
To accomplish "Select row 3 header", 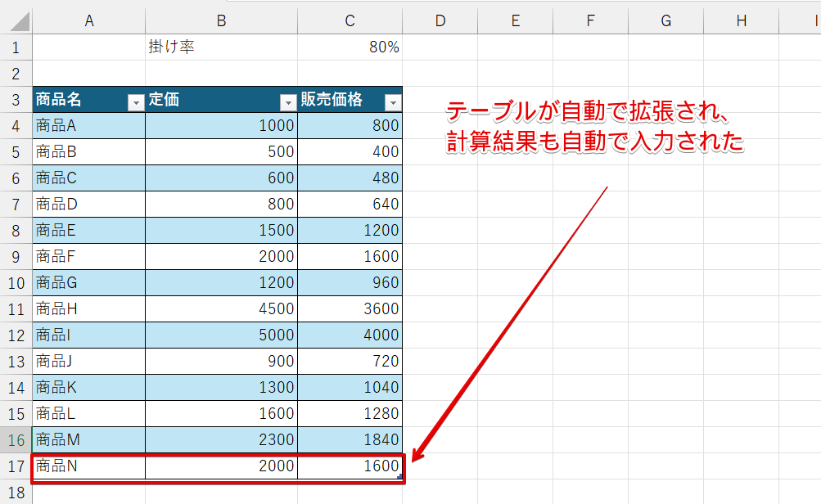I will tap(16, 100).
